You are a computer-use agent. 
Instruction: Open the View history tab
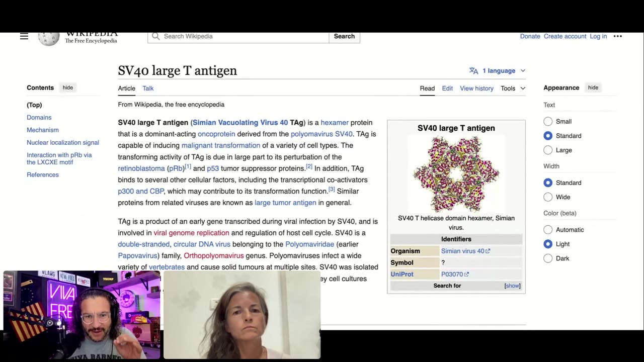(476, 88)
